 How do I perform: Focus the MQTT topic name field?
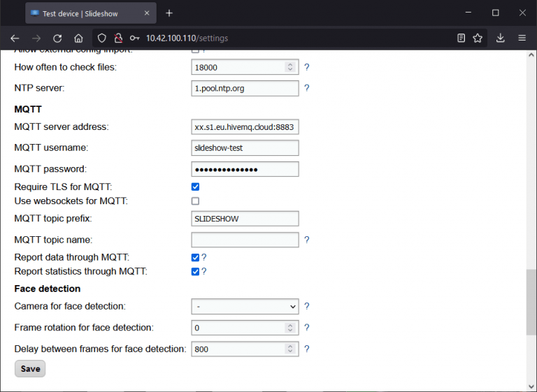245,240
